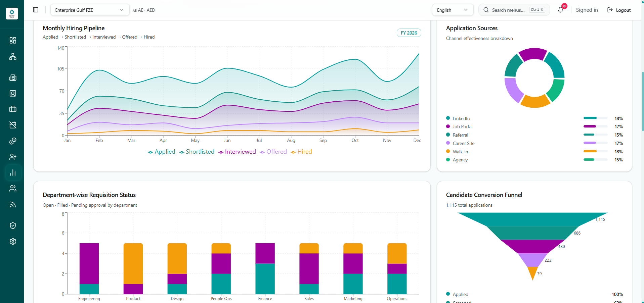Click the Signed in status text
Image resolution: width=644 pixels, height=303 pixels.
(587, 10)
